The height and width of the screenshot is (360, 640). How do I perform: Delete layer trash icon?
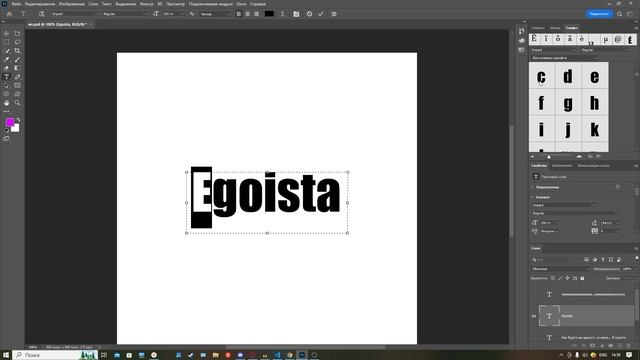coord(628,346)
